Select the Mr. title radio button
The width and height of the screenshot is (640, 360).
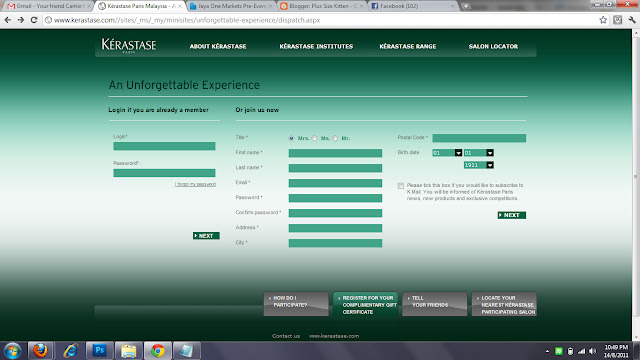335,138
